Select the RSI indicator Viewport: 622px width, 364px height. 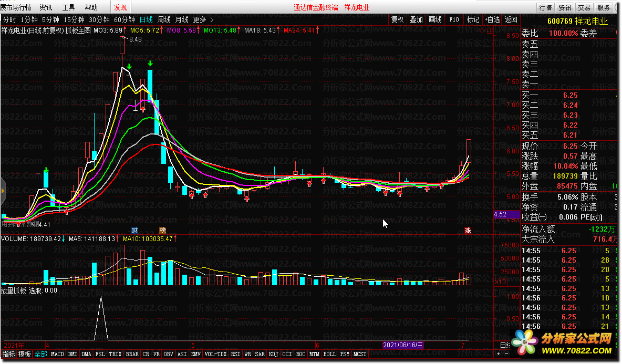tap(236, 354)
